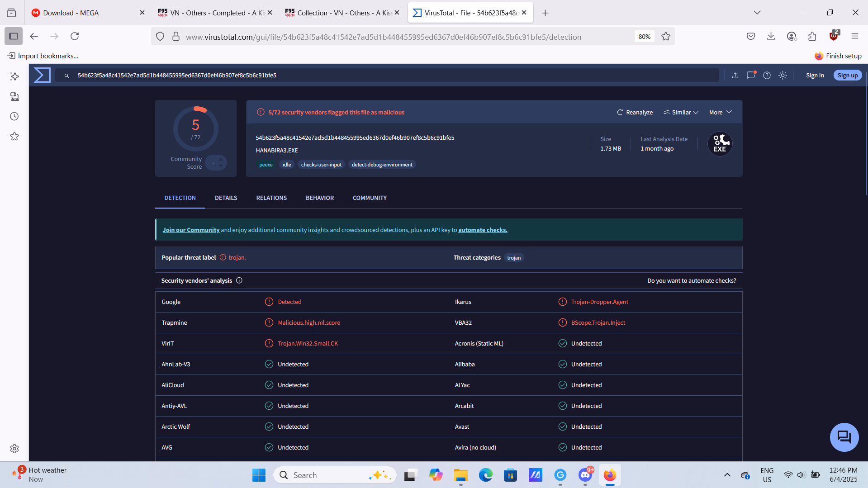This screenshot has width=868, height=488.
Task: Open the chat bubble button
Action: point(844,437)
